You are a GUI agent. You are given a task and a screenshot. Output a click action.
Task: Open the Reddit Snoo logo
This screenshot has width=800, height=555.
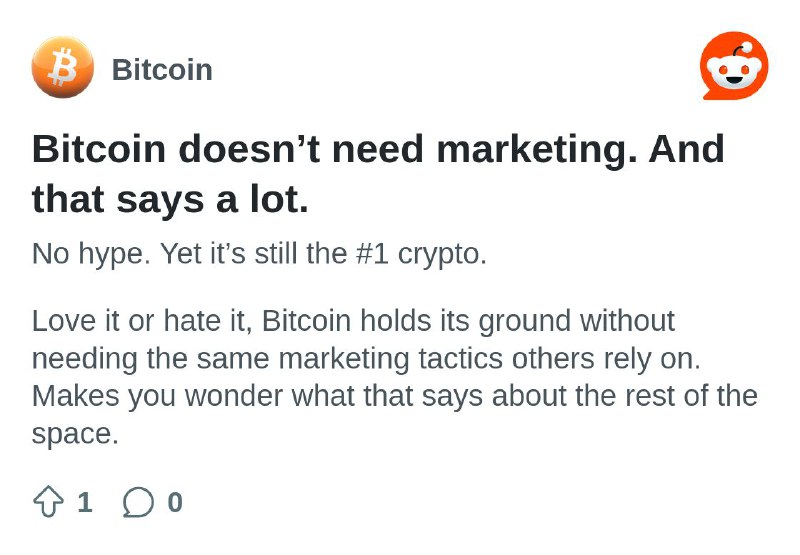click(x=734, y=66)
